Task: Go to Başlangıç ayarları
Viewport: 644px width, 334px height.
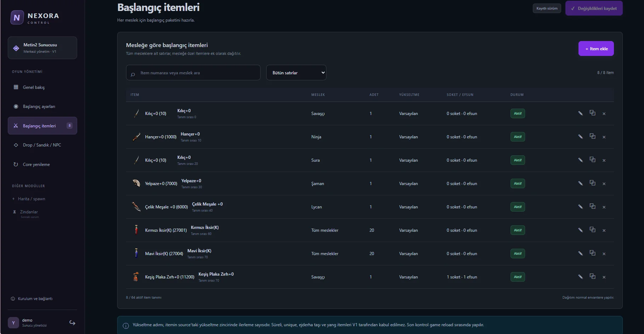Action: point(42,106)
